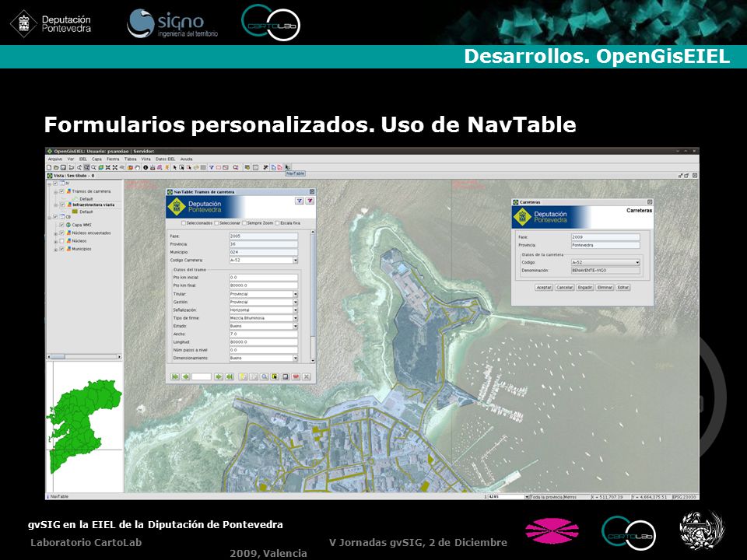Open the Datos EIEL menu

pos(165,159)
